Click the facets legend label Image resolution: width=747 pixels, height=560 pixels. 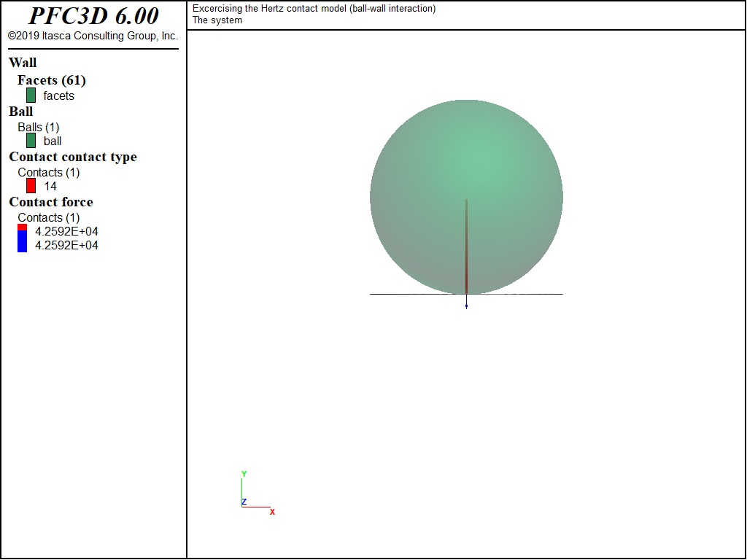click(58, 96)
